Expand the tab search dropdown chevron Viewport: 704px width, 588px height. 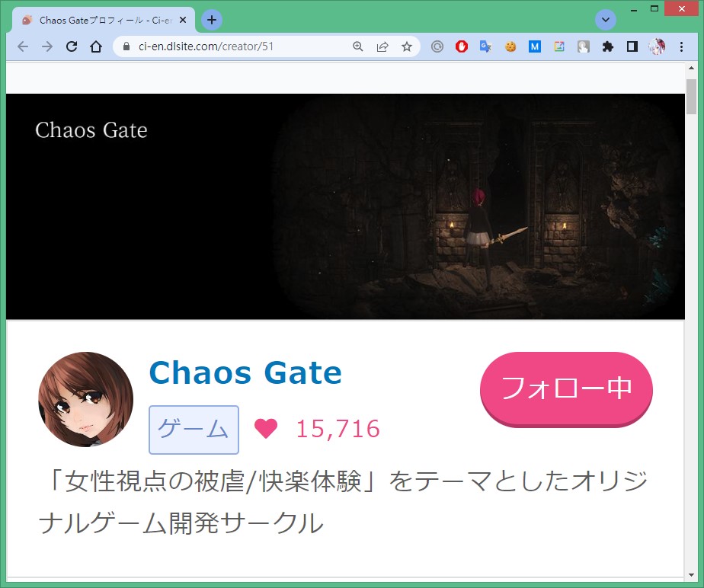(605, 21)
